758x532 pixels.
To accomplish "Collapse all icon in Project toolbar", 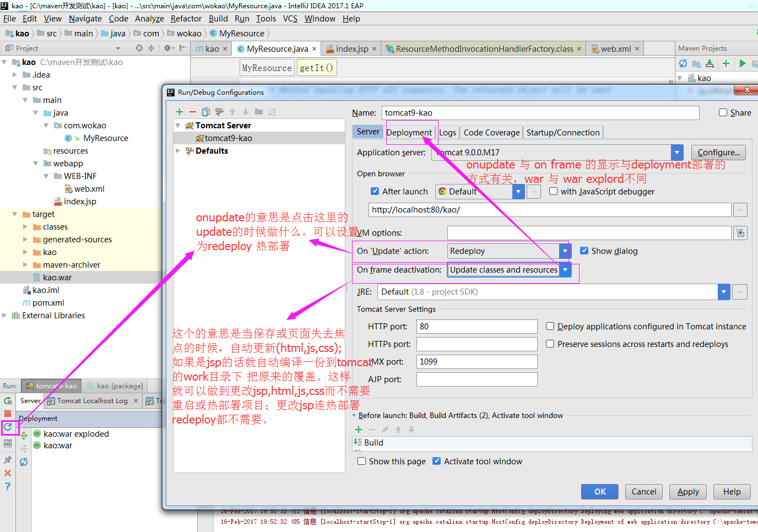I will (151, 48).
